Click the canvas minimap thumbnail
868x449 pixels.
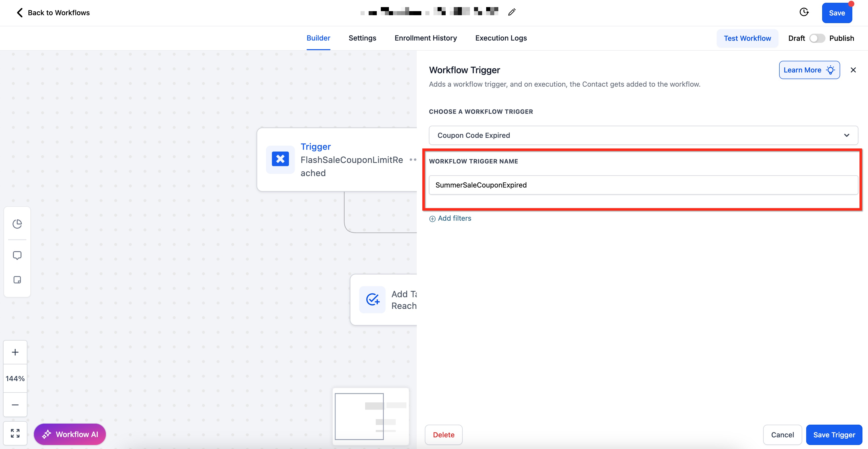[371, 416]
